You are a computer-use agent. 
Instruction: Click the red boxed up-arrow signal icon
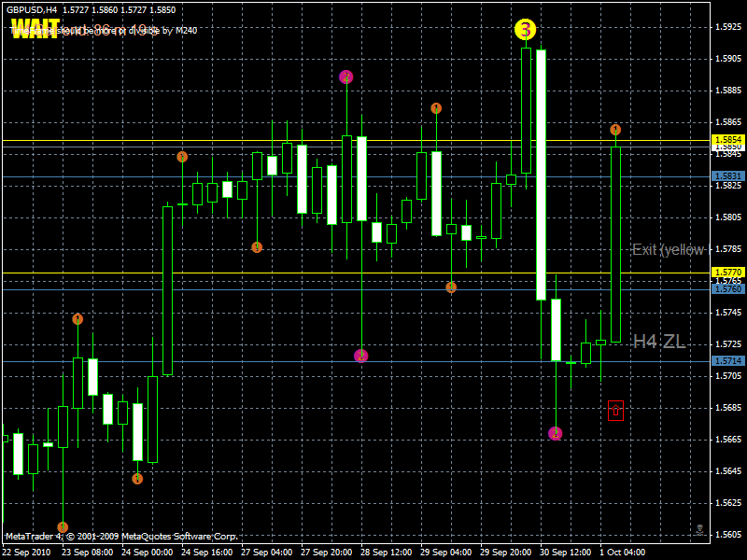pos(615,411)
